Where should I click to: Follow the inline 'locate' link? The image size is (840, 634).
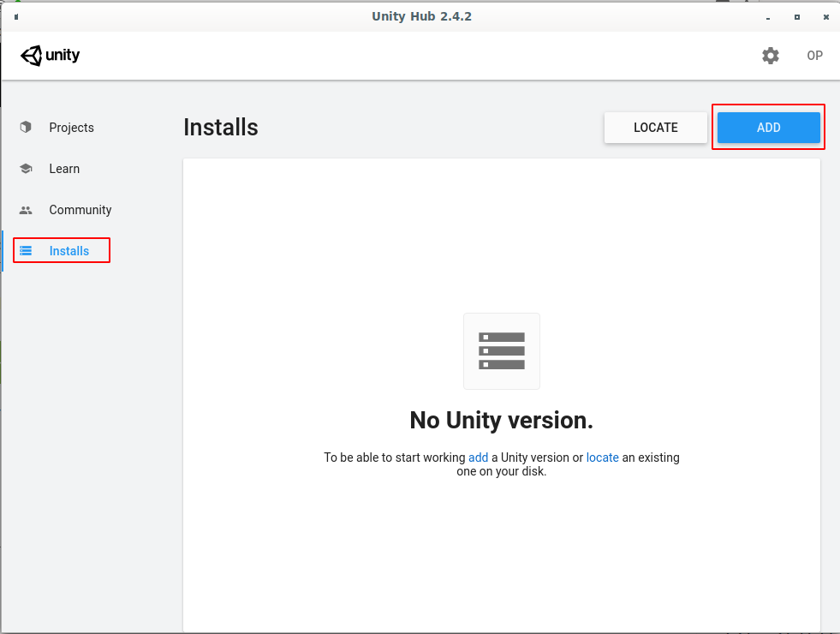[x=602, y=458]
